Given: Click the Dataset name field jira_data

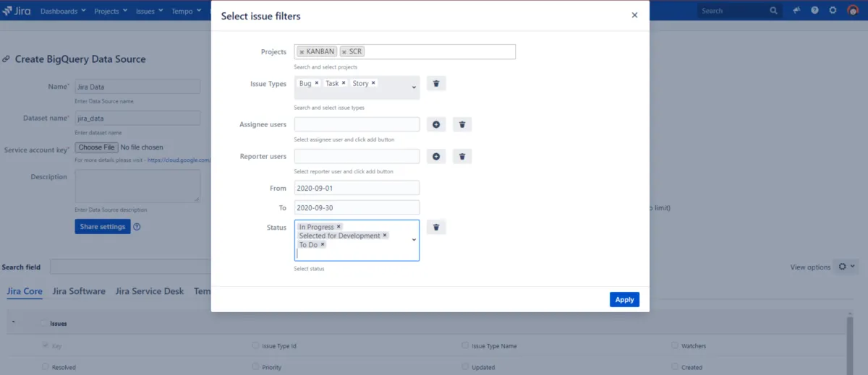Looking at the screenshot, I should pyautogui.click(x=137, y=118).
